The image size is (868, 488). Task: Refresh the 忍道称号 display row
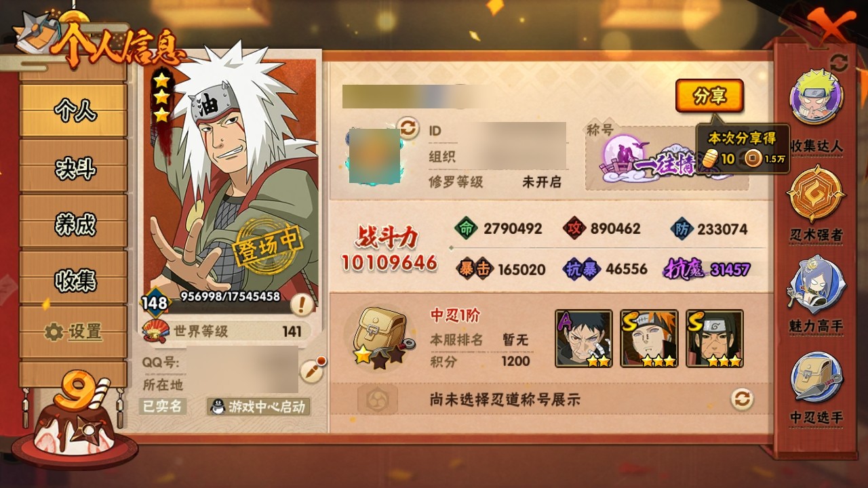tap(742, 399)
